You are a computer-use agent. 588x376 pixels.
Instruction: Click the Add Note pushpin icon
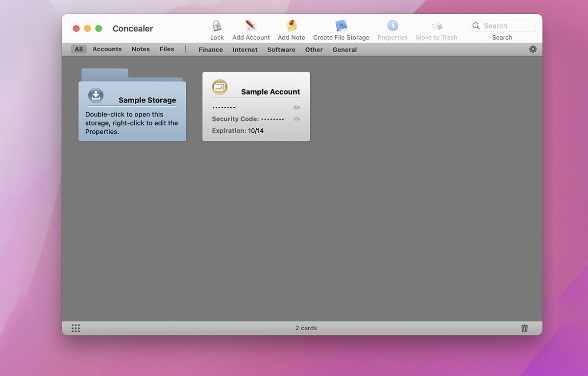[292, 26]
